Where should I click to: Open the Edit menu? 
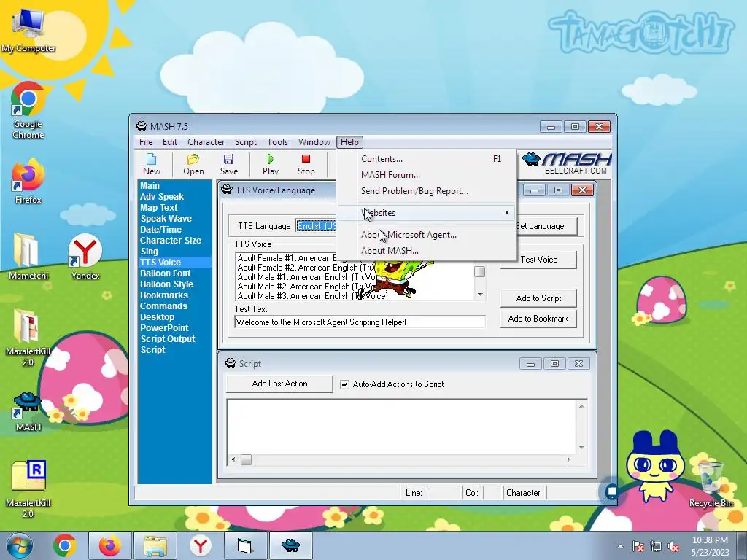(169, 142)
